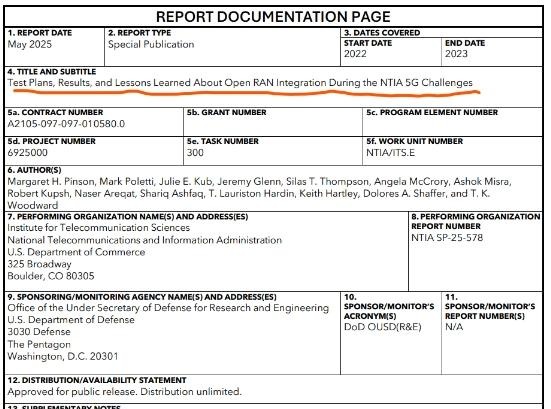Click the '5e. TASK NUMBER' label
The image size is (551, 409).
(x=223, y=141)
